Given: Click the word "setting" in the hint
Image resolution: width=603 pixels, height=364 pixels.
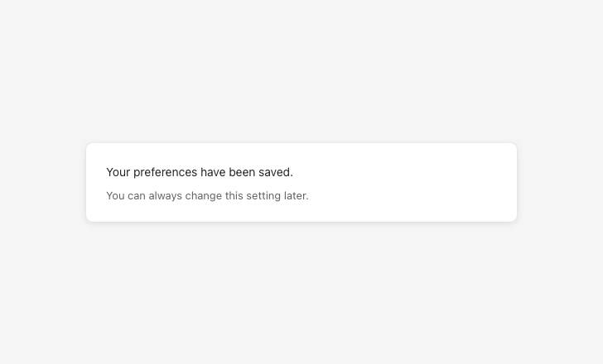Looking at the screenshot, I should (x=264, y=196).
